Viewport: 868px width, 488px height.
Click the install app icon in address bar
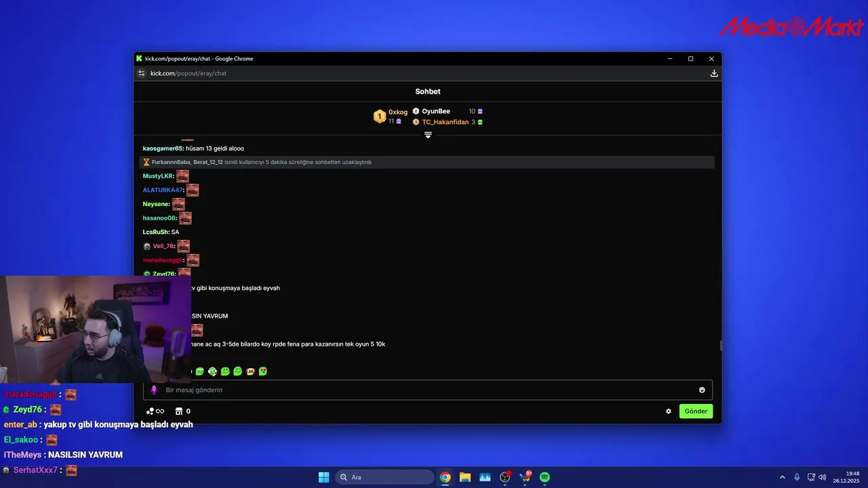tap(714, 73)
